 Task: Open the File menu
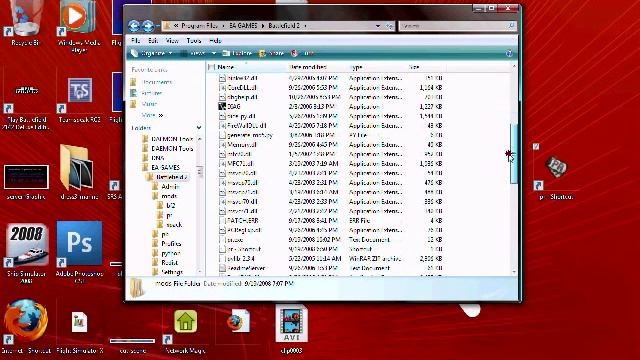(x=136, y=41)
